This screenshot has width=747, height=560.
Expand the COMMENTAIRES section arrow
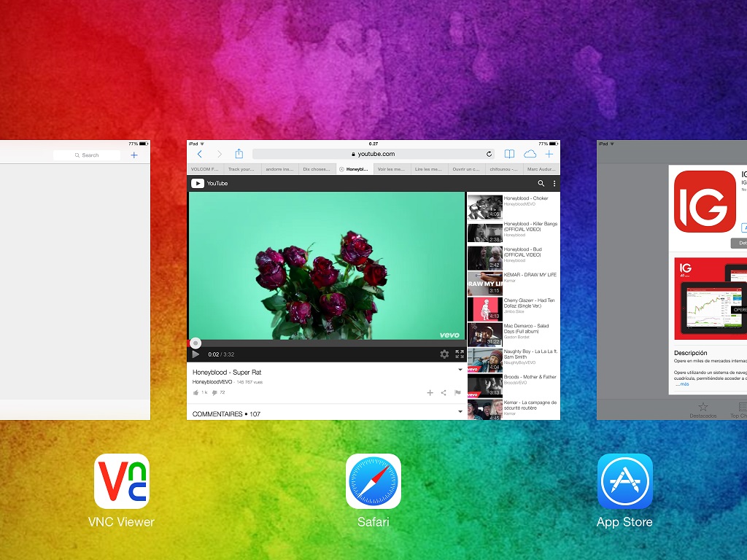pyautogui.click(x=460, y=411)
